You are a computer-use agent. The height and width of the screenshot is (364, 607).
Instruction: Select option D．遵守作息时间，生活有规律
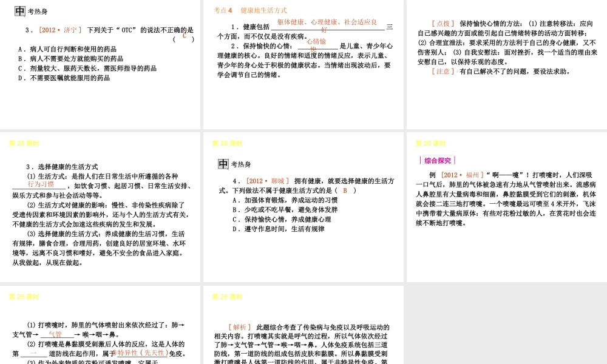pyautogui.click(x=279, y=229)
